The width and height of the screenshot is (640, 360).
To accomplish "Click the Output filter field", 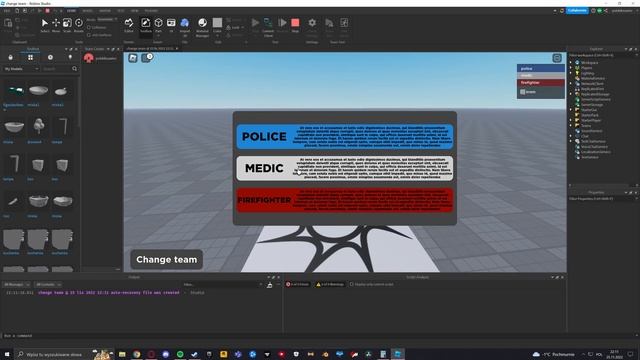I will click(x=222, y=284).
